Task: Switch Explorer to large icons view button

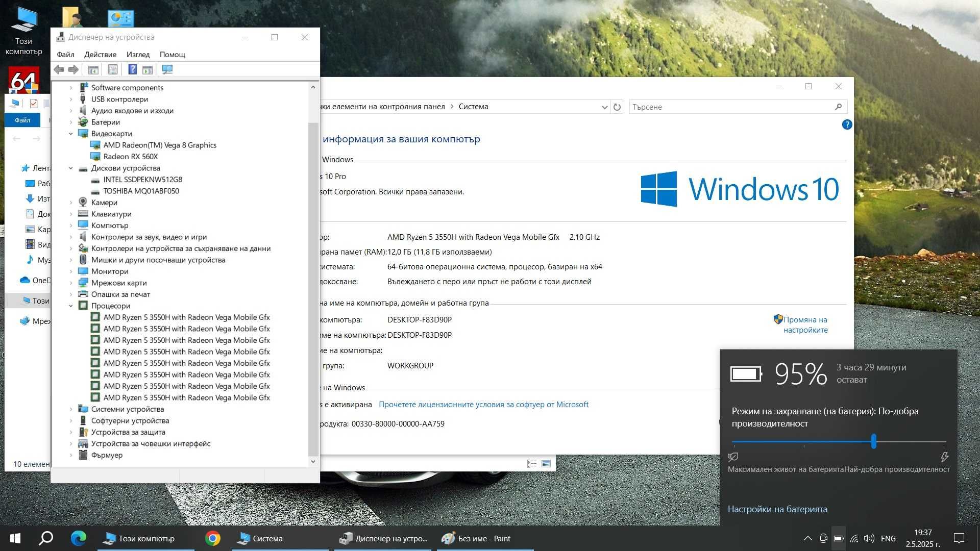Action: click(546, 464)
